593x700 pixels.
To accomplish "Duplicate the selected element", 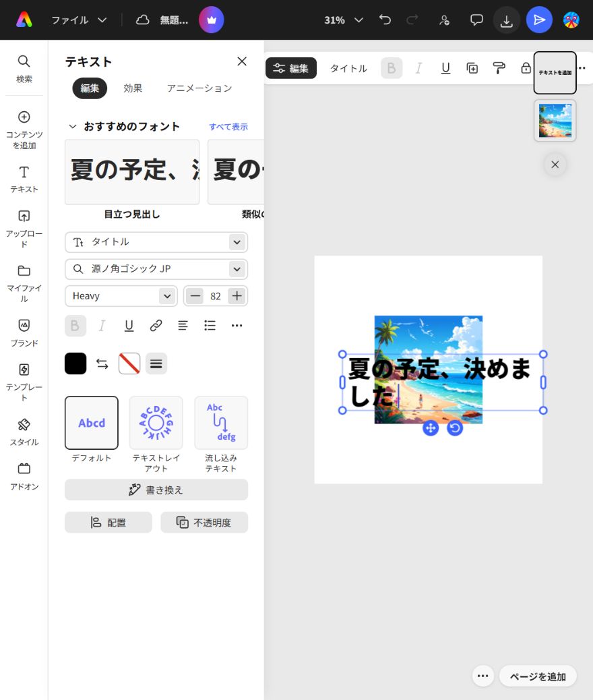I will point(472,68).
